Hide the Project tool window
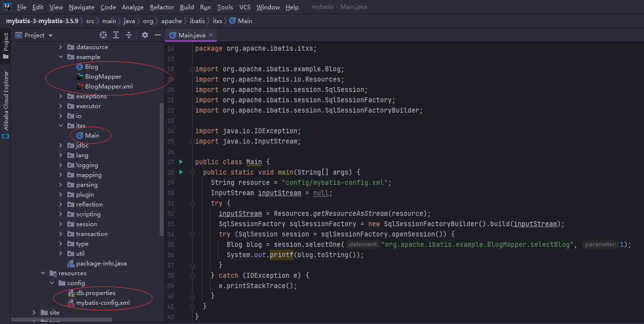The image size is (644, 324). pos(158,35)
